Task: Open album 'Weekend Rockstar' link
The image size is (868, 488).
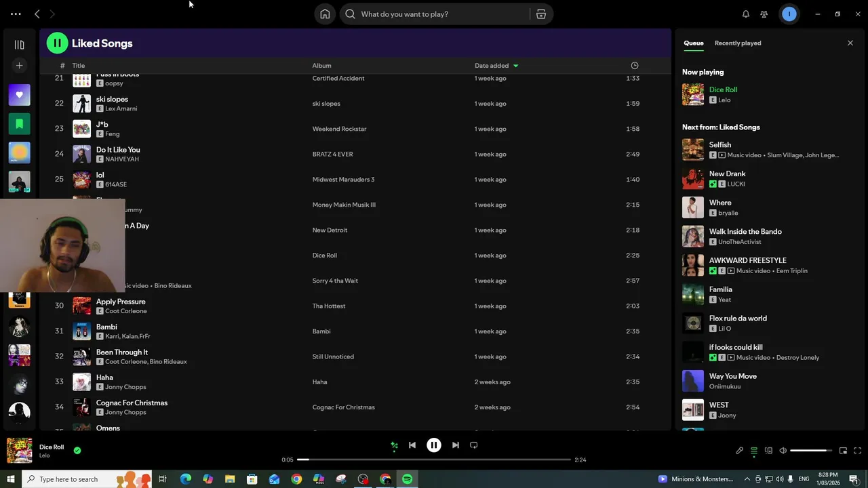Action: (339, 129)
